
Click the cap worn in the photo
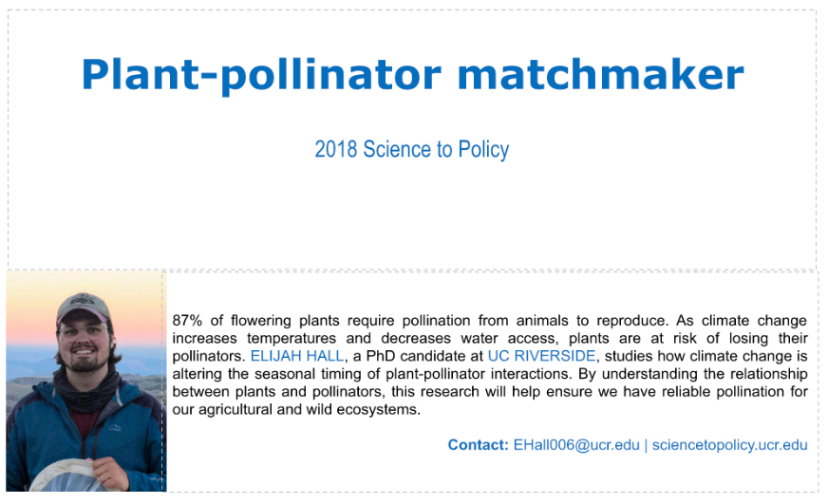(x=84, y=308)
